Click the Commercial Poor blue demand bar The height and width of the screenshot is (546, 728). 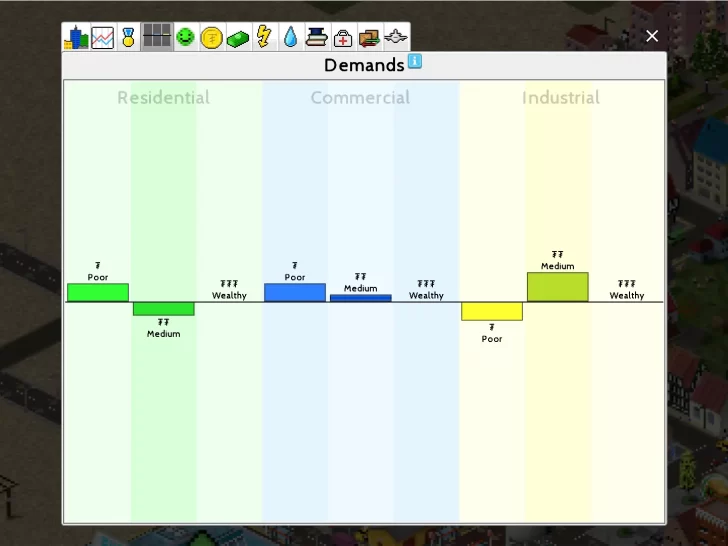[295, 292]
